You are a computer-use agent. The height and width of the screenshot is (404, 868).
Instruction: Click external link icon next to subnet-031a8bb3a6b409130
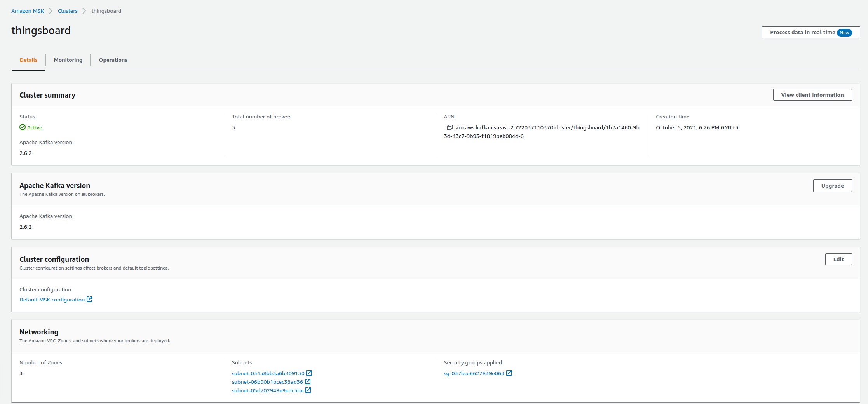click(309, 373)
